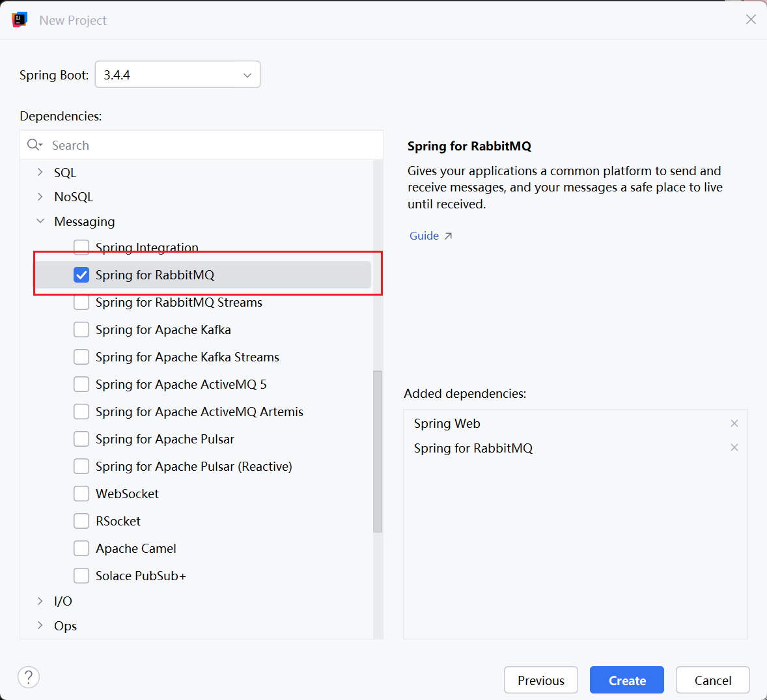Image resolution: width=767 pixels, height=700 pixels.
Task: Select the Solace PubSub+ row label
Action: pyautogui.click(x=141, y=576)
